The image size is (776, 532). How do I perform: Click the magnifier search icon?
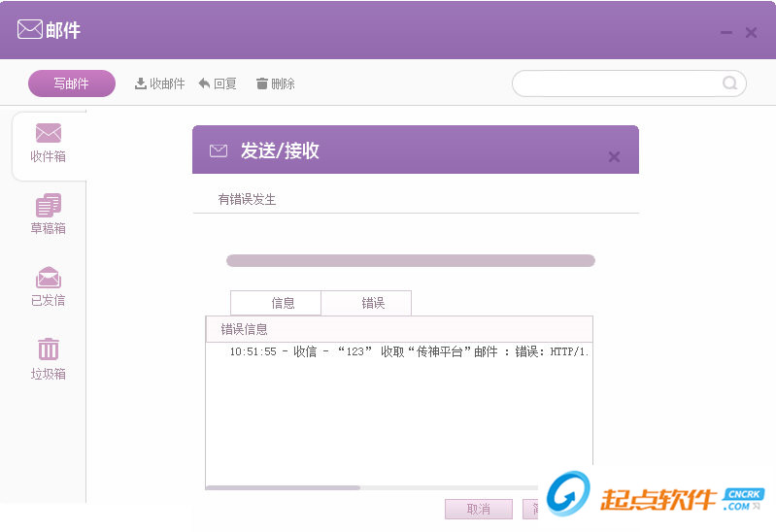tap(729, 83)
